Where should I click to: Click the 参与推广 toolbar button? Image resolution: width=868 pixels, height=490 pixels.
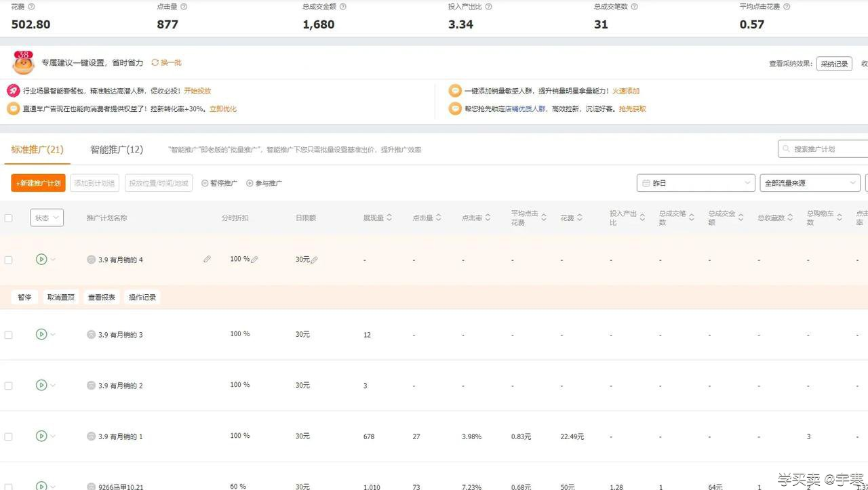tap(264, 183)
